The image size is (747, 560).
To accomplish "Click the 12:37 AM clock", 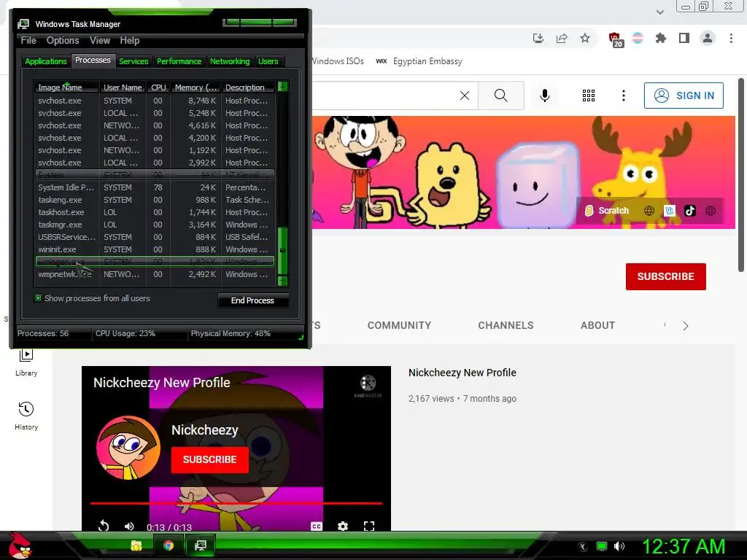I will coord(683,546).
